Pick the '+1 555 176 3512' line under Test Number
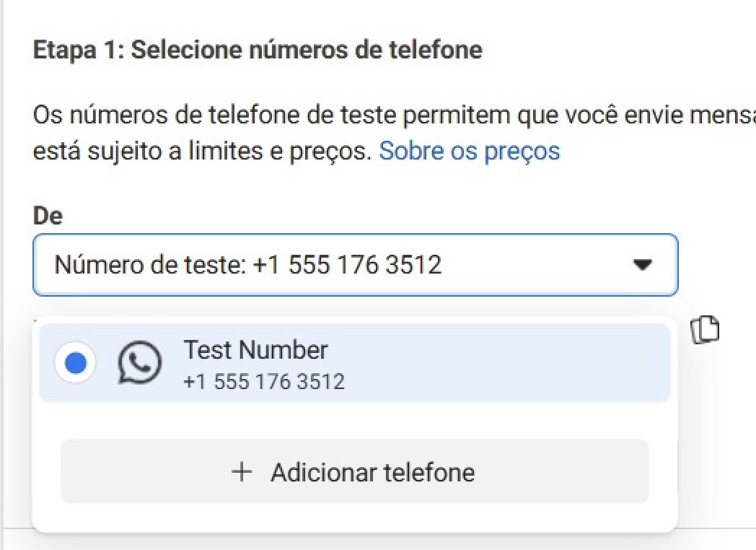756x550 pixels. [x=264, y=381]
